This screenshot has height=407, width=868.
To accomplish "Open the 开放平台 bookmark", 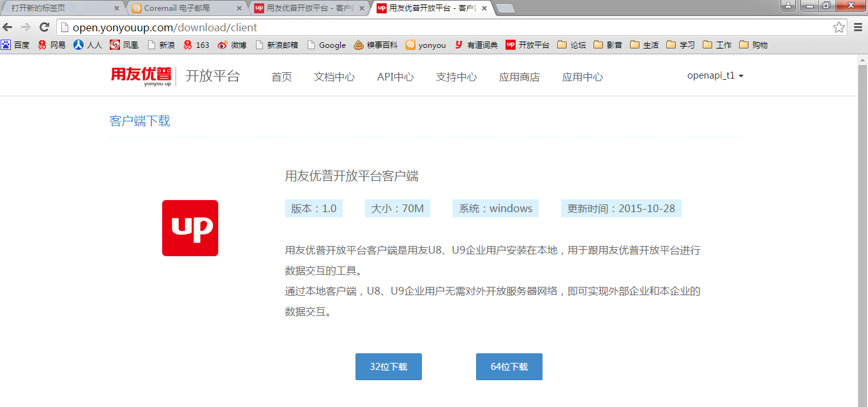I will click(527, 45).
